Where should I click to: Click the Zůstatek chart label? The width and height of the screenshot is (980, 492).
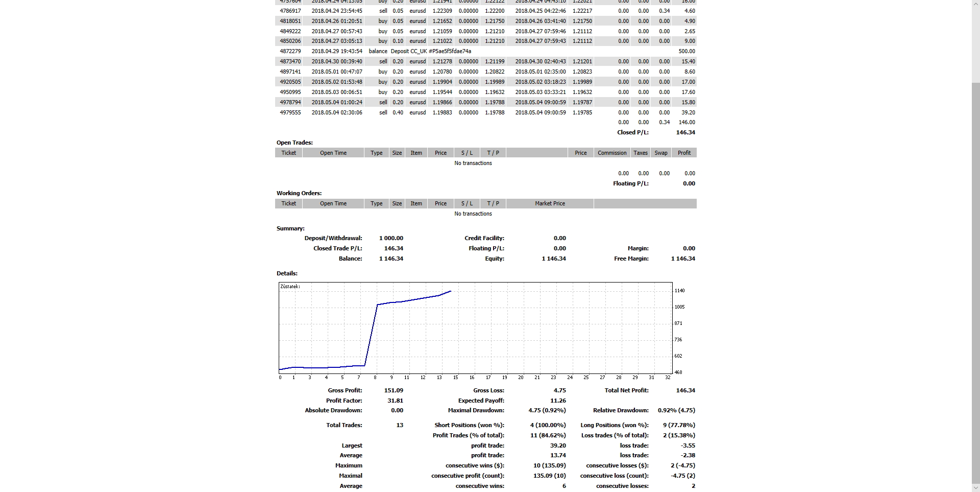pyautogui.click(x=290, y=287)
